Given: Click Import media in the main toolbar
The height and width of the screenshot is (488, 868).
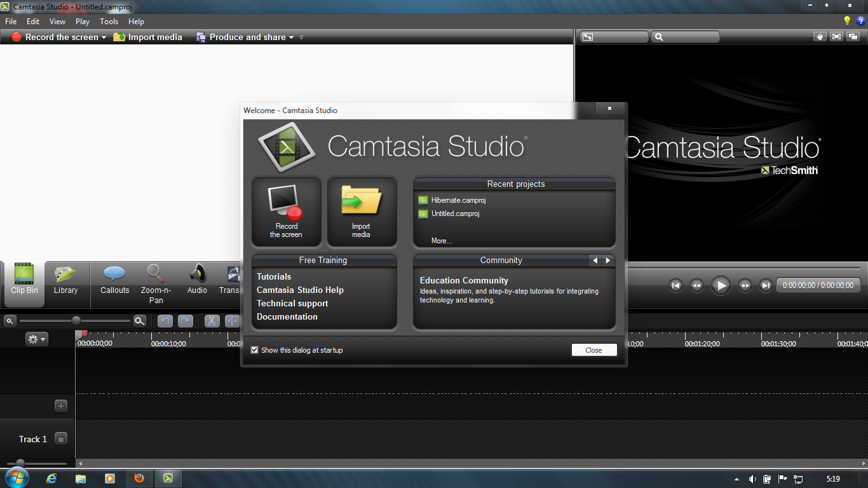Looking at the screenshot, I should point(147,37).
